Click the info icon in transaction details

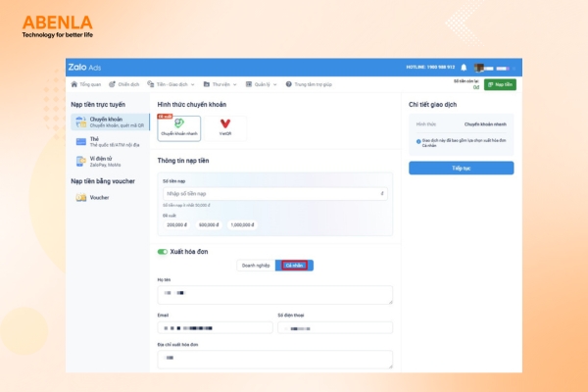[418, 141]
